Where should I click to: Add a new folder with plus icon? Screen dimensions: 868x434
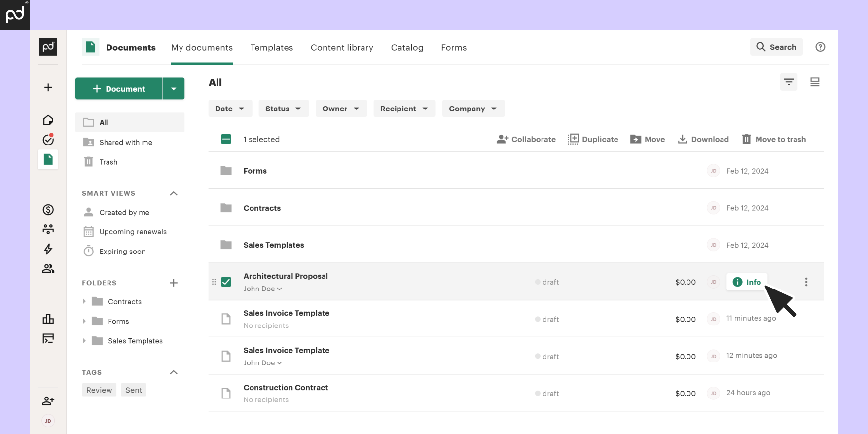pyautogui.click(x=174, y=283)
